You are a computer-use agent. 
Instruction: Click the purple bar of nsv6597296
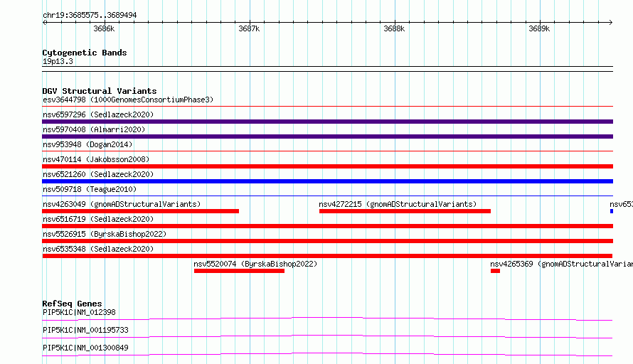[x=327, y=122]
